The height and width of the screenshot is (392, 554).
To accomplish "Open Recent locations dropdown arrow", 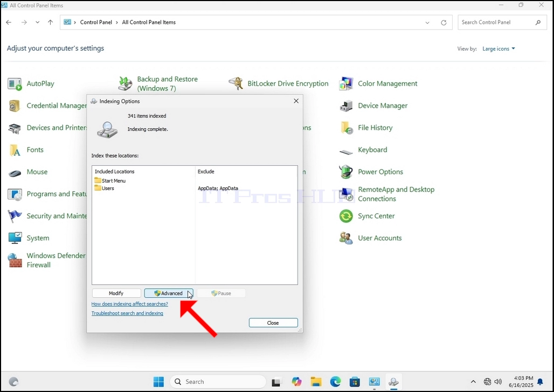I will (x=37, y=22).
